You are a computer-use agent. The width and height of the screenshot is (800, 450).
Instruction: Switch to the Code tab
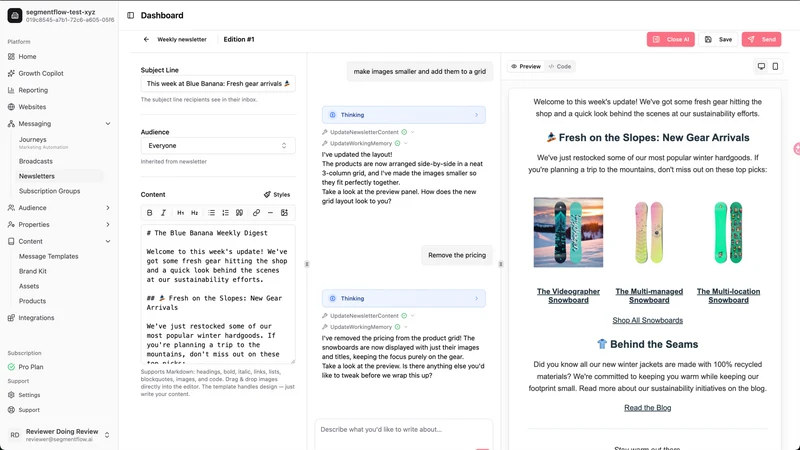(x=560, y=66)
